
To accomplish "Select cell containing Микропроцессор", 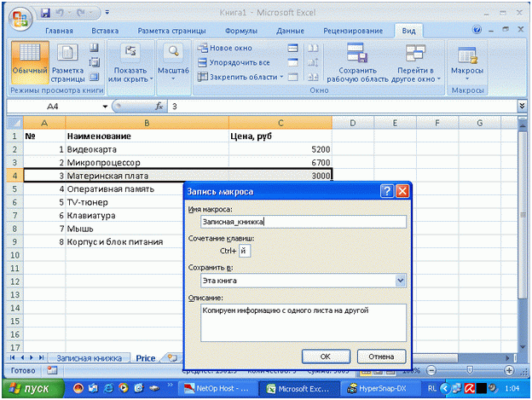I will (147, 163).
